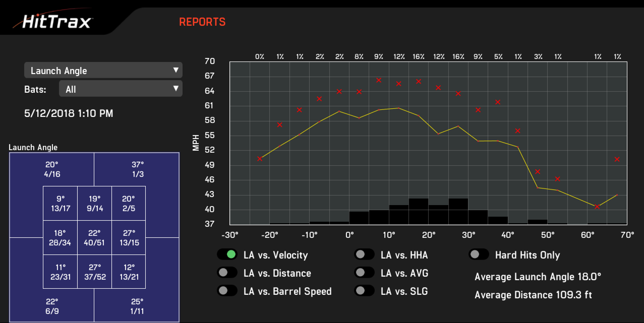The width and height of the screenshot is (644, 323).
Task: Open the Launch Angle report dropdown
Action: pos(103,70)
